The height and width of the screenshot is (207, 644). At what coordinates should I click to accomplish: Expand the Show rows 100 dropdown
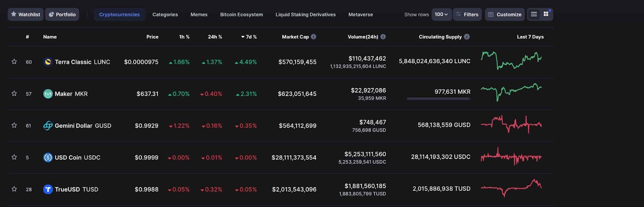point(442,14)
